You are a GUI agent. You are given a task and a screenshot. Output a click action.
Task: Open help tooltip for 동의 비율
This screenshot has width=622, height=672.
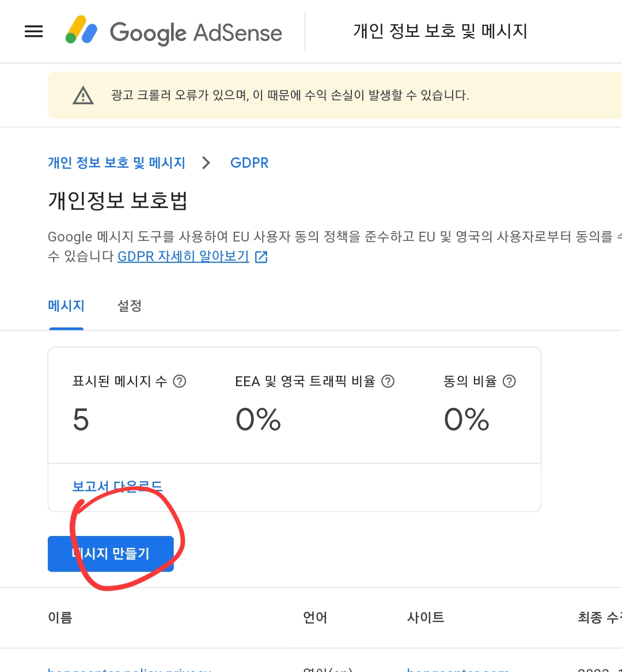pyautogui.click(x=509, y=381)
